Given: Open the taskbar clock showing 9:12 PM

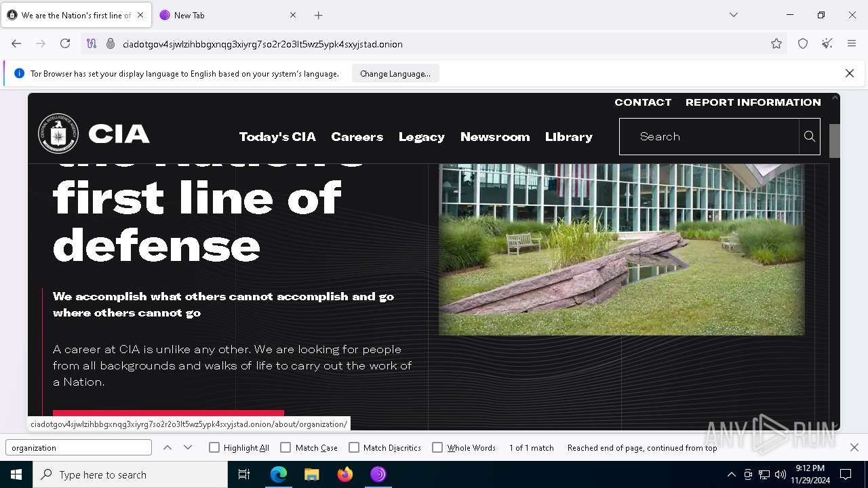Looking at the screenshot, I should (x=811, y=474).
